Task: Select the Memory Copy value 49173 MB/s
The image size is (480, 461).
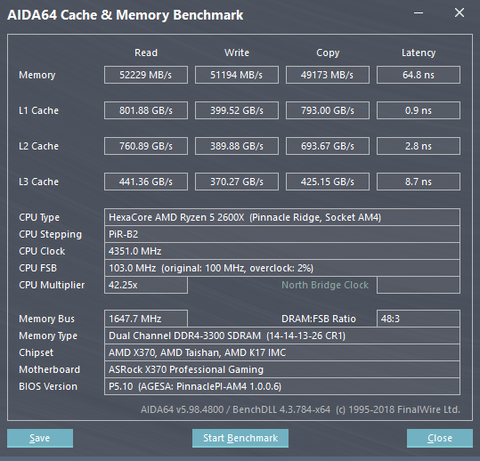Action: click(328, 75)
